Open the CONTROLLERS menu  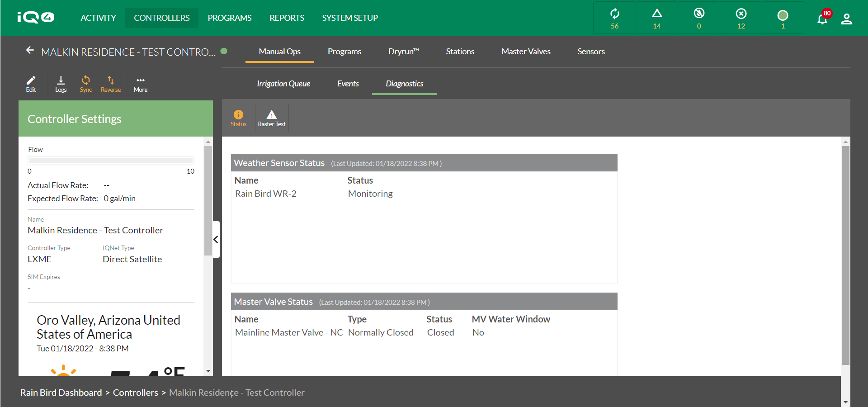tap(161, 18)
